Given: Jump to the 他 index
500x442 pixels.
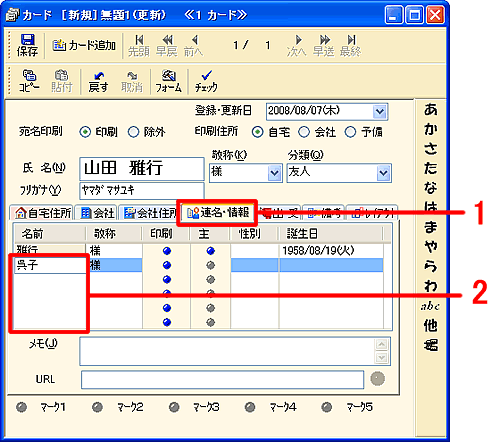Looking at the screenshot, I should (x=431, y=325).
